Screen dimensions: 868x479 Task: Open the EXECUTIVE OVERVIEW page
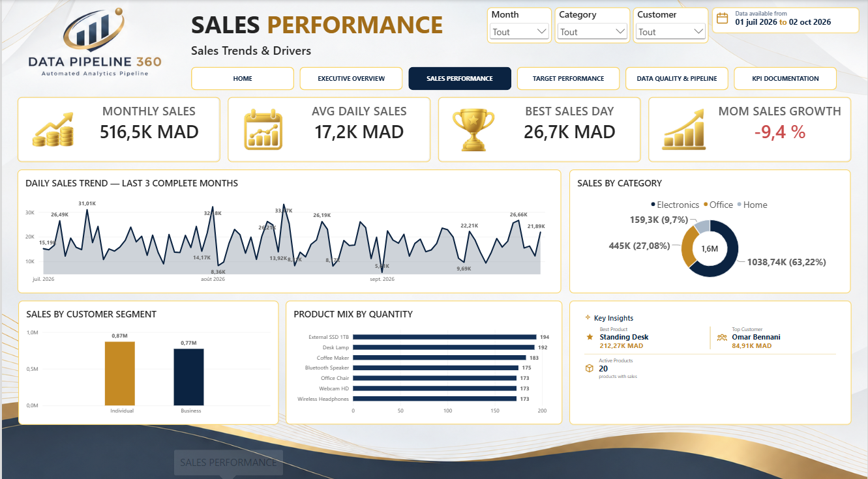click(351, 78)
